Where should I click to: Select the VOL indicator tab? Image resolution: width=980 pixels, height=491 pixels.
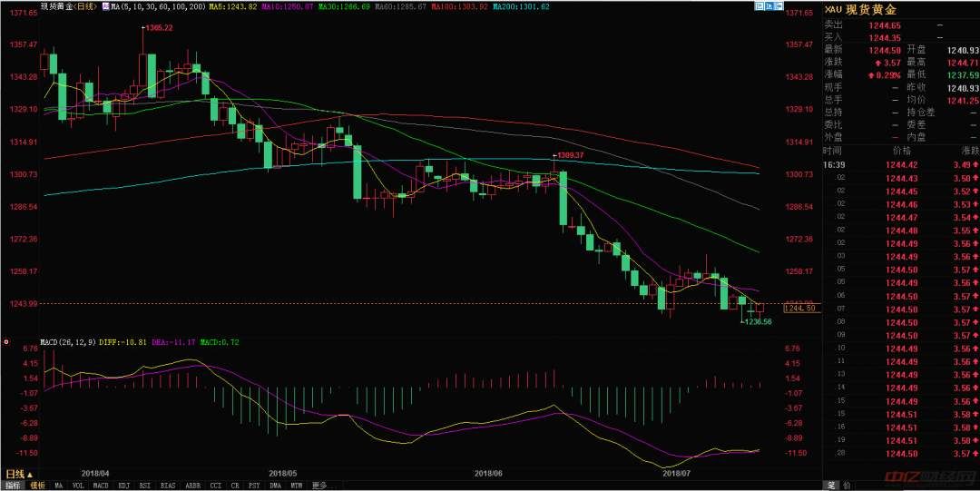click(78, 486)
